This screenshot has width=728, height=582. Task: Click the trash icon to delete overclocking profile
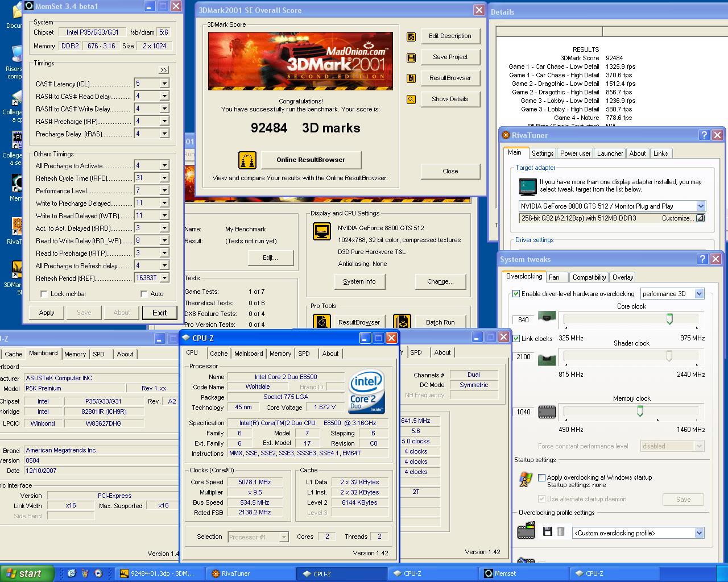click(x=561, y=532)
